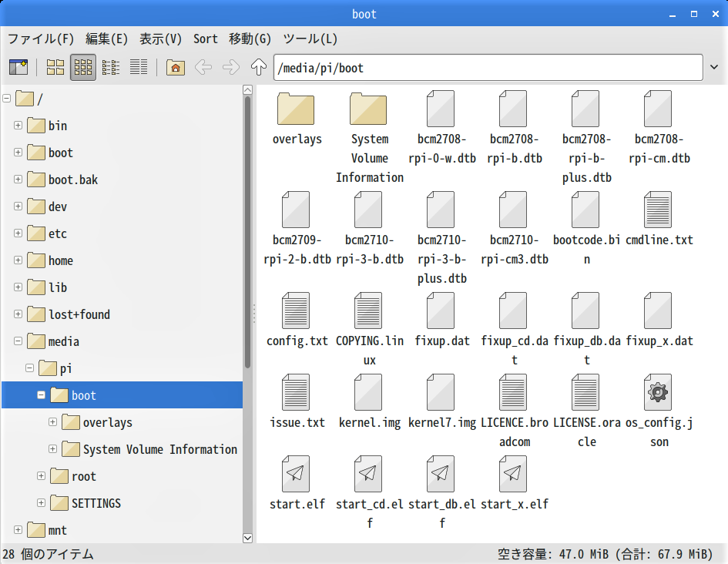Viewport: 728px width, 564px height.
Task: Open the ファイル(F) menu
Action: (41, 39)
